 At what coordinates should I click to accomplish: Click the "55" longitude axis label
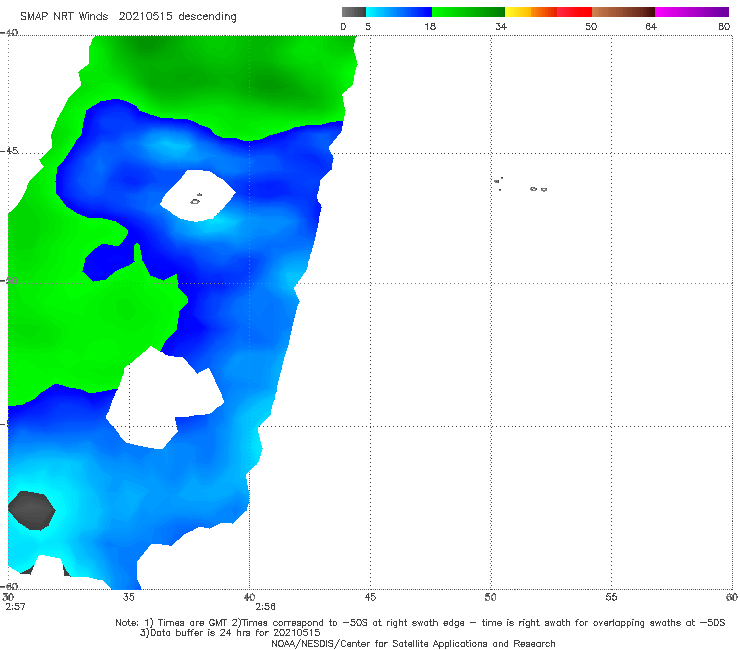click(611, 597)
